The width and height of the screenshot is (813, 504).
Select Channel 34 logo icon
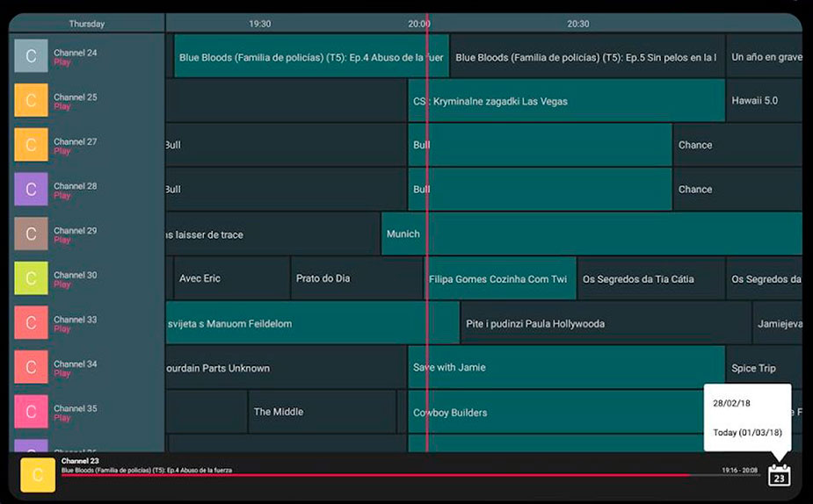point(31,367)
